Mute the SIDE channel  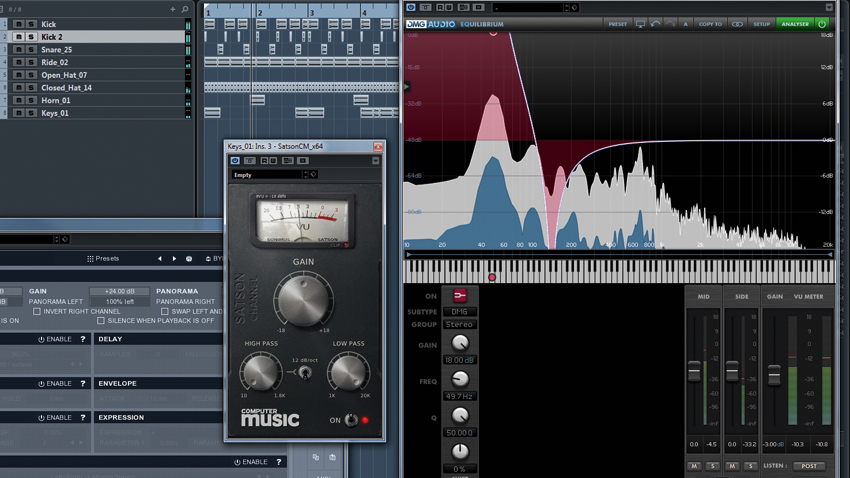pyautogui.click(x=732, y=466)
